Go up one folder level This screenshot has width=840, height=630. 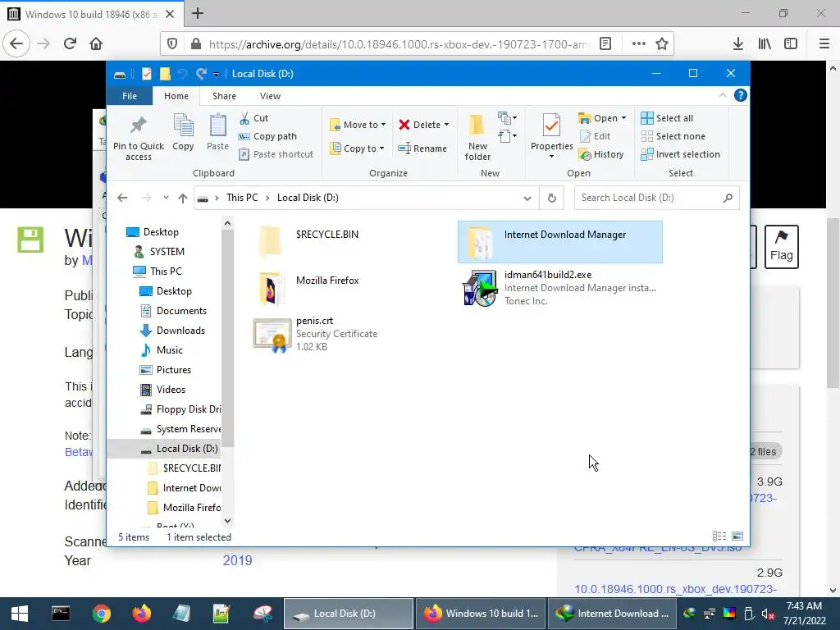[x=183, y=198]
